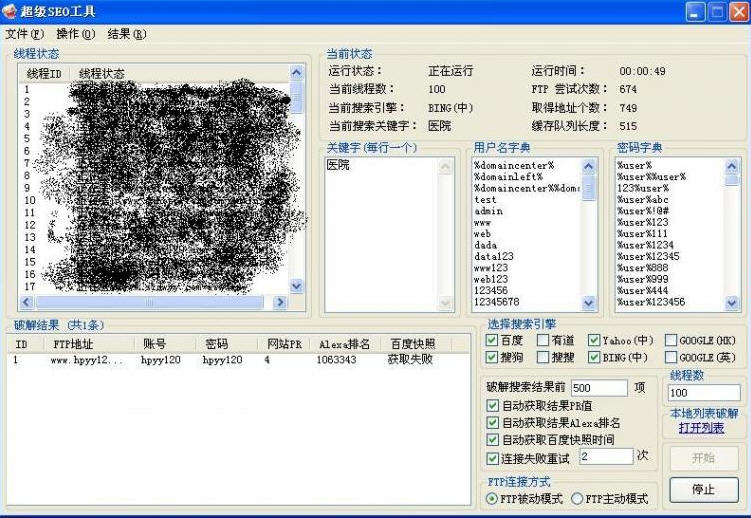
Task: Click down arrow in thread status list scrollbar
Action: tap(296, 286)
